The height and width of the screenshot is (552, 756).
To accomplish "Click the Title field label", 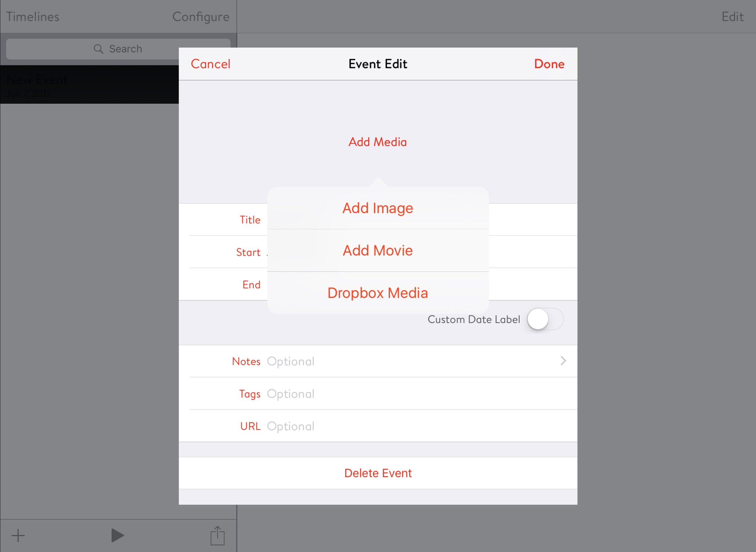I will [250, 220].
